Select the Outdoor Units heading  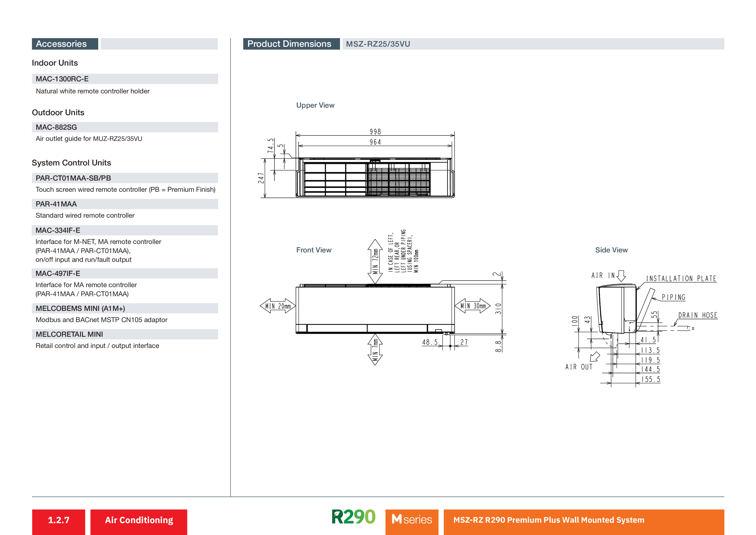tap(58, 112)
